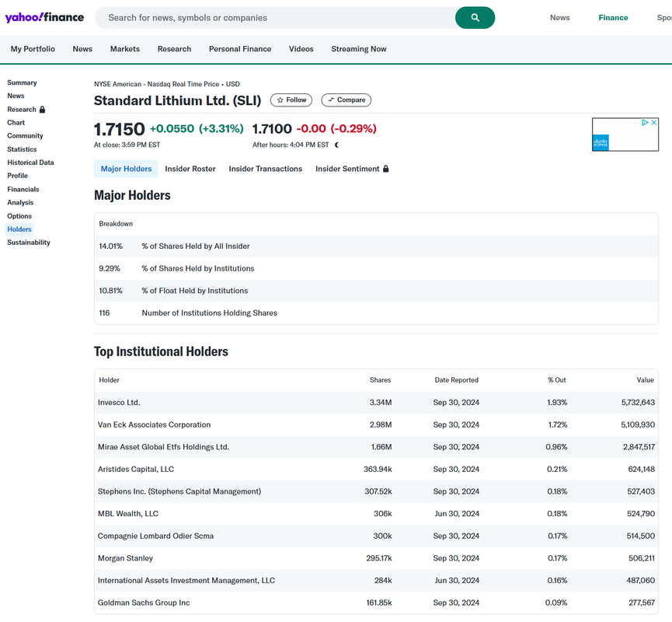Click the lock icon beside Insider Sentiment
Viewport: 672px width, 622px height.
click(x=385, y=169)
